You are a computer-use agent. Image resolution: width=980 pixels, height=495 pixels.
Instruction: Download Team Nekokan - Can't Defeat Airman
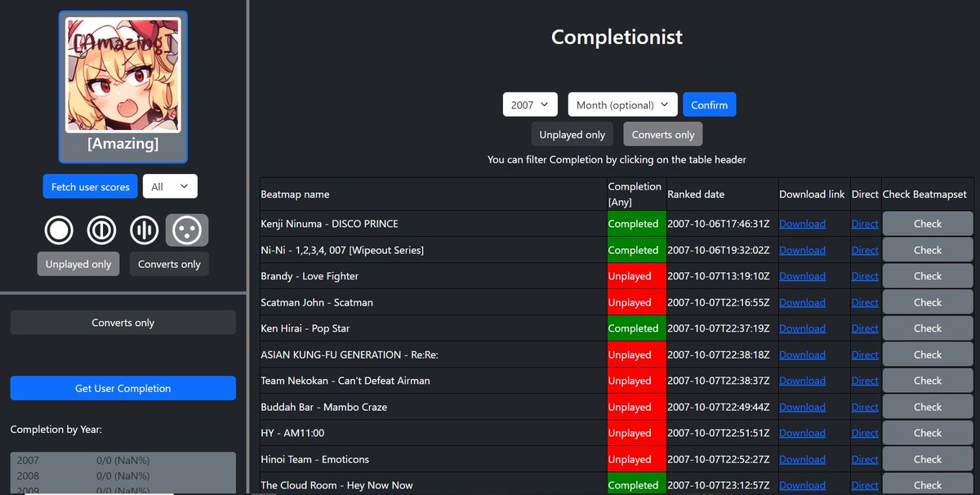click(802, 381)
